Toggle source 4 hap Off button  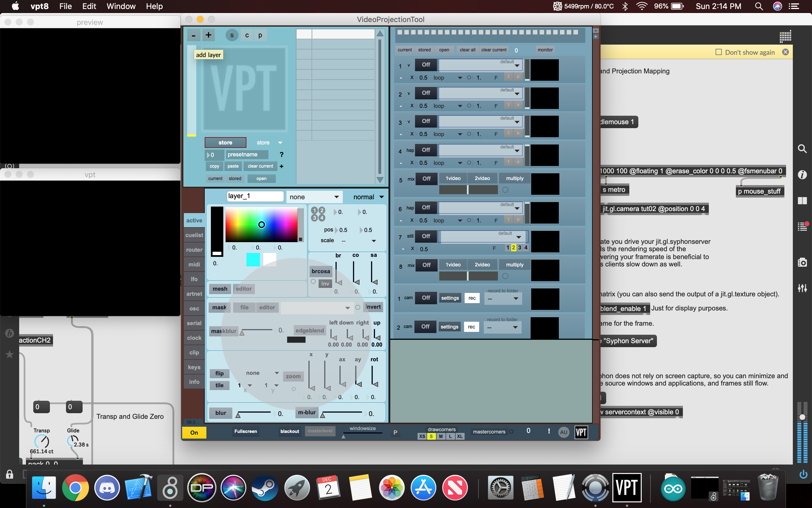(x=426, y=150)
